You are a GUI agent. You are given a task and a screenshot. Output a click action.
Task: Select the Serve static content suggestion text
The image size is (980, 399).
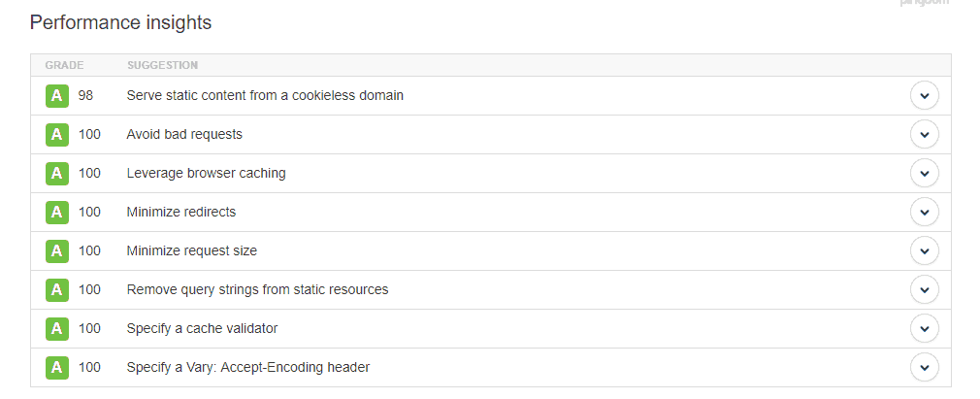click(265, 96)
